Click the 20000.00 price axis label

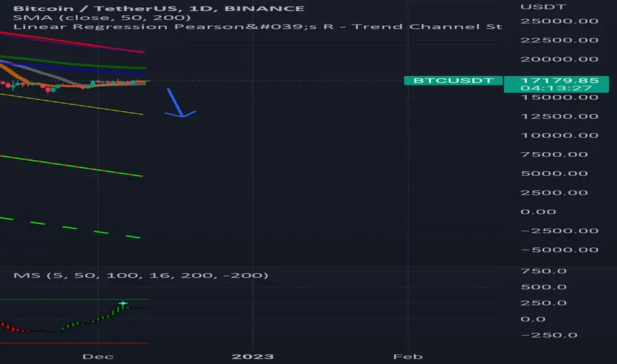pyautogui.click(x=559, y=60)
